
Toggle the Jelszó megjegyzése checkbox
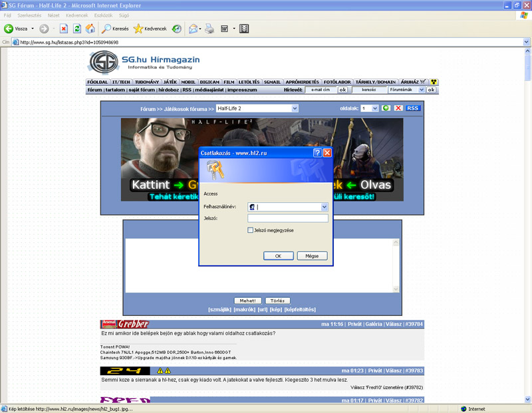coord(251,230)
